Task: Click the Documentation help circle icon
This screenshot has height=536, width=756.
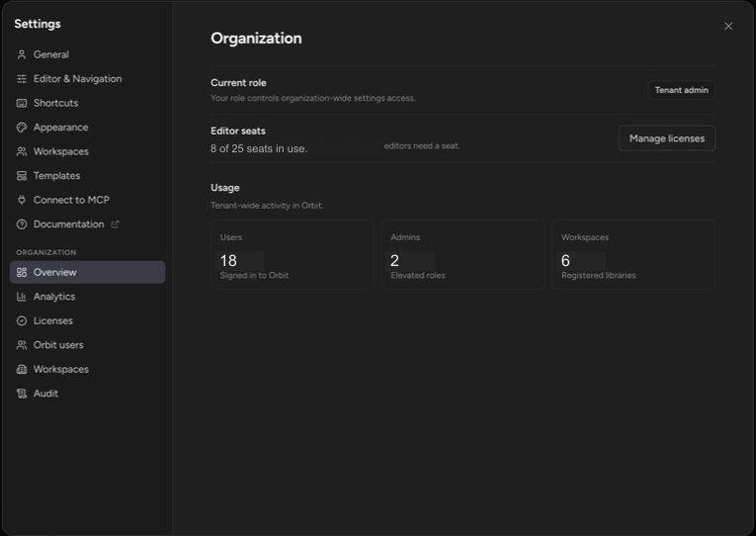Action: click(21, 224)
